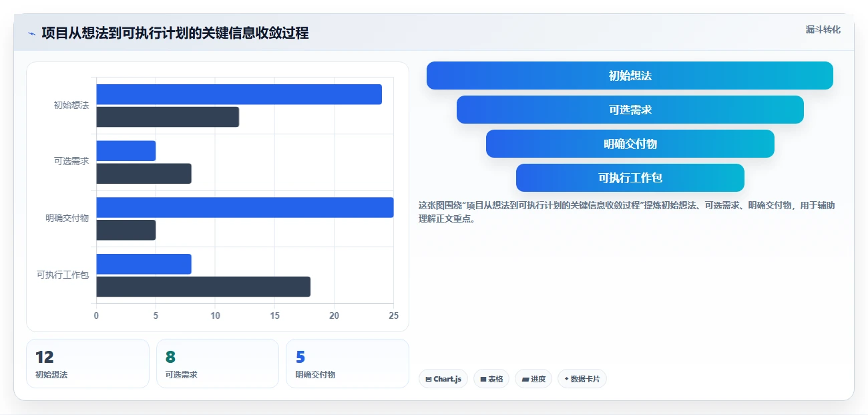Click the dark bar for 明确交付物

coord(126,230)
